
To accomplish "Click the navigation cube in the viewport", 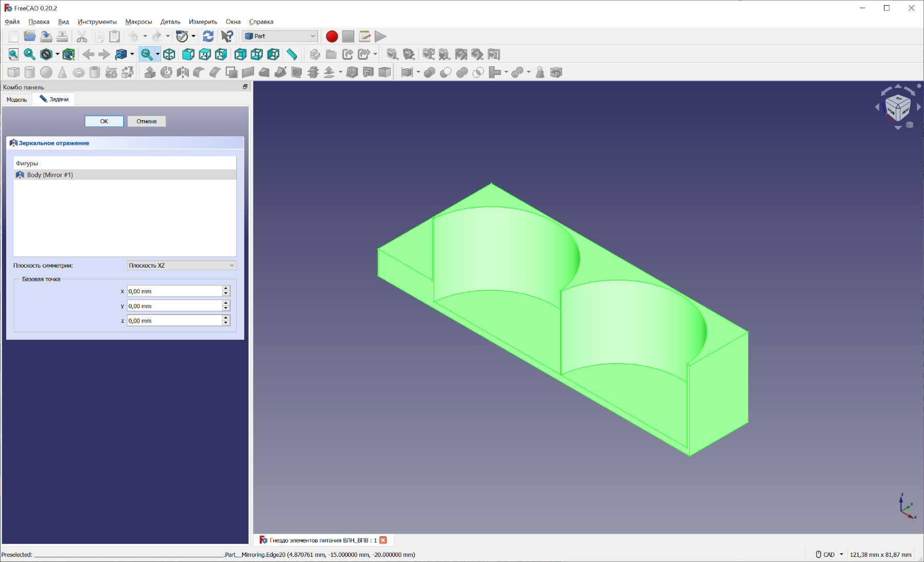I will (897, 107).
